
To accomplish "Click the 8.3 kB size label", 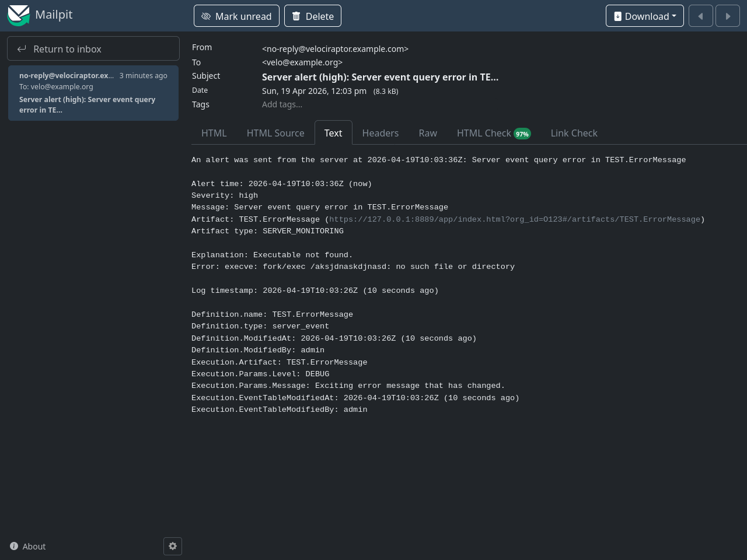I will click(386, 92).
